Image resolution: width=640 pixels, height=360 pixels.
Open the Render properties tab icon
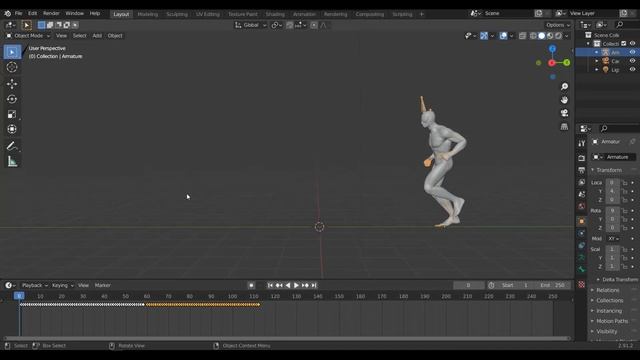point(582,158)
